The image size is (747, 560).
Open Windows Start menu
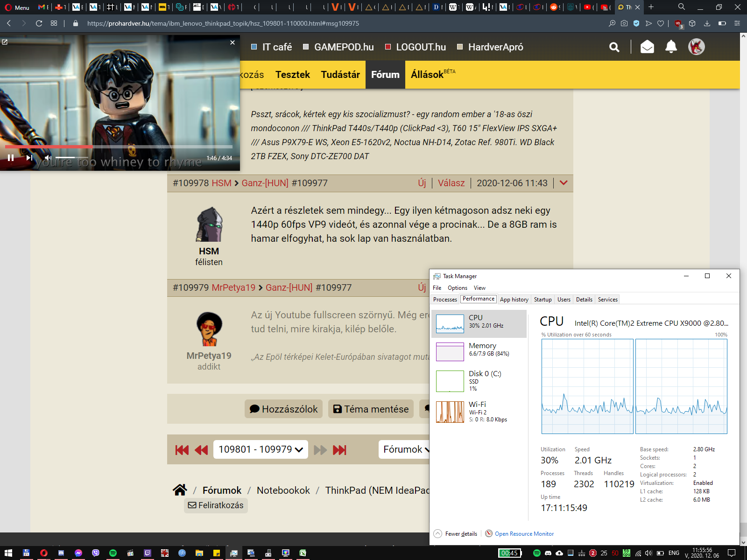click(x=8, y=553)
